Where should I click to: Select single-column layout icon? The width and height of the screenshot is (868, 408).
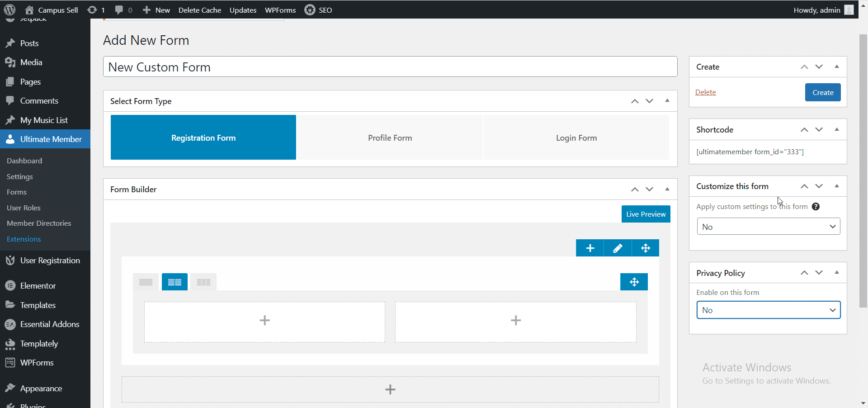tap(146, 282)
